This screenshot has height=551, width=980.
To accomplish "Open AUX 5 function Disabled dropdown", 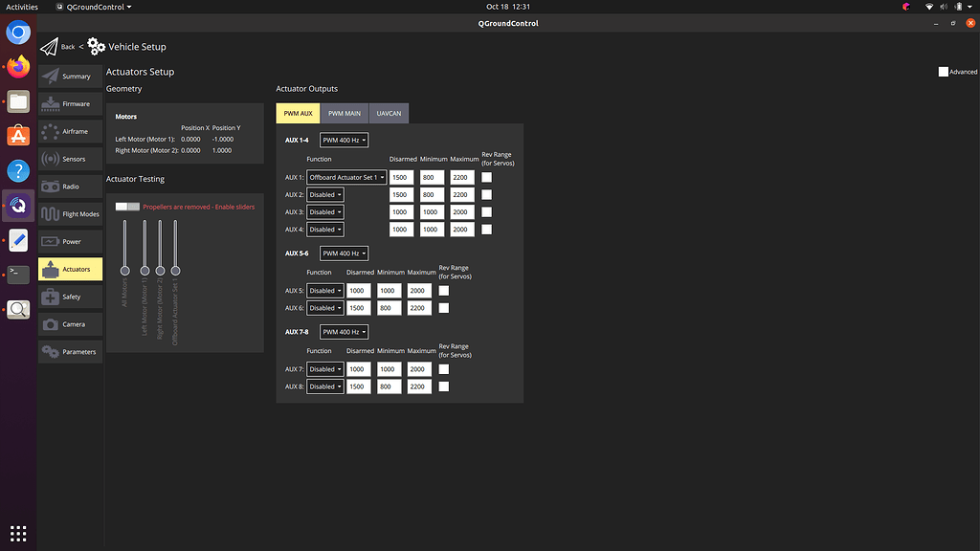I will coord(324,291).
